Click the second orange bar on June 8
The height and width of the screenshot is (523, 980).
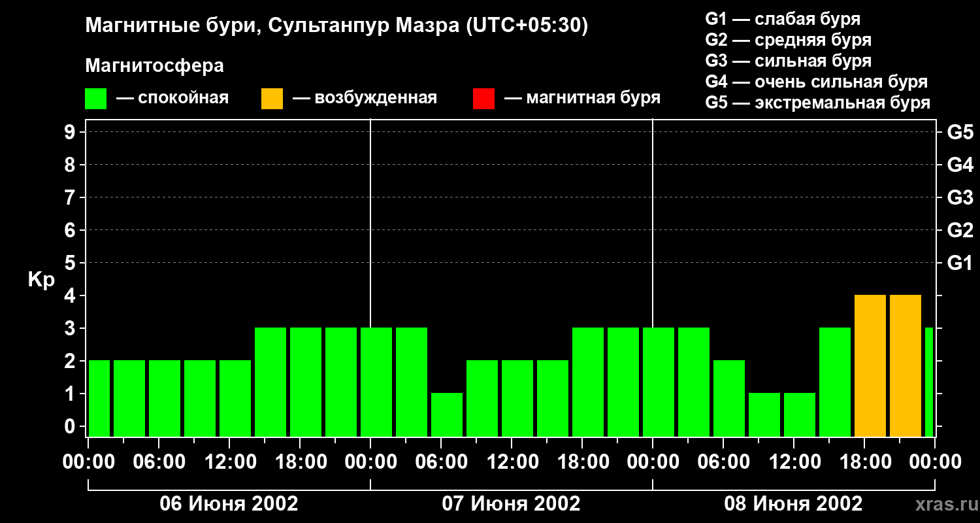(906, 366)
